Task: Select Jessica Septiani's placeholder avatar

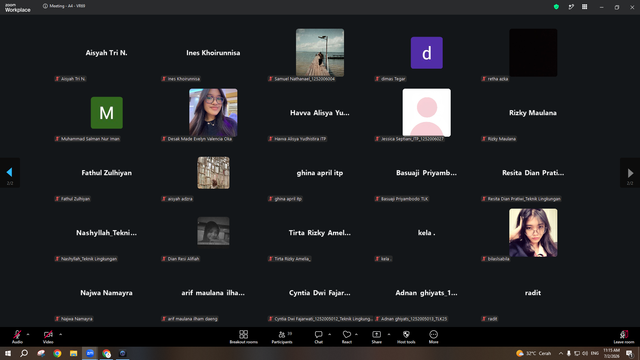Action: click(x=427, y=113)
